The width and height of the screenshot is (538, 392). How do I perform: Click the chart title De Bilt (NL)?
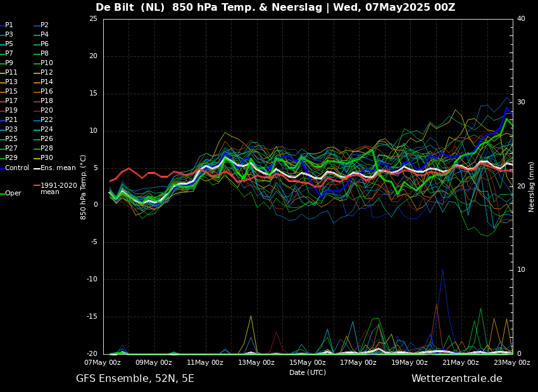pos(130,7)
